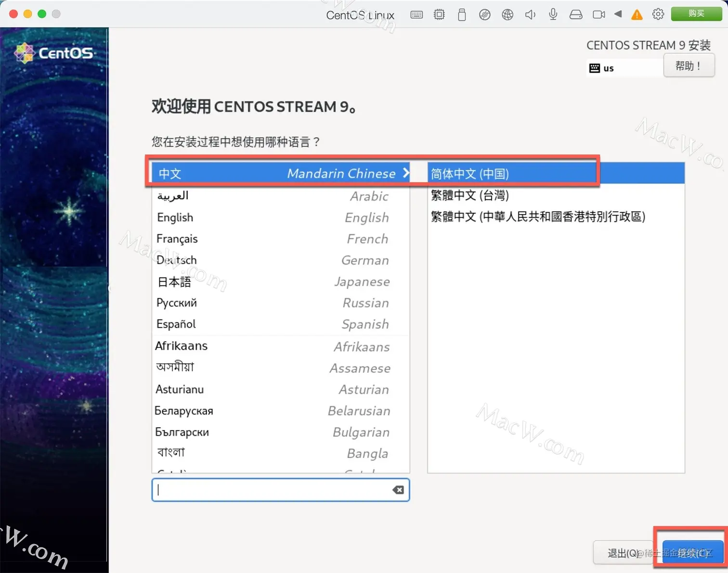The width and height of the screenshot is (728, 573).
Task: Click the network globe icon
Action: coord(507,14)
